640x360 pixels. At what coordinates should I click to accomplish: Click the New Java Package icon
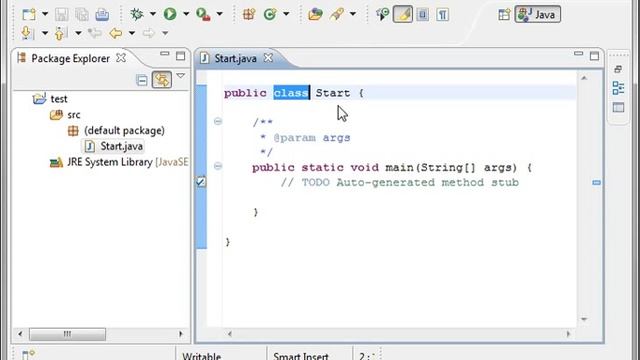coord(249,14)
